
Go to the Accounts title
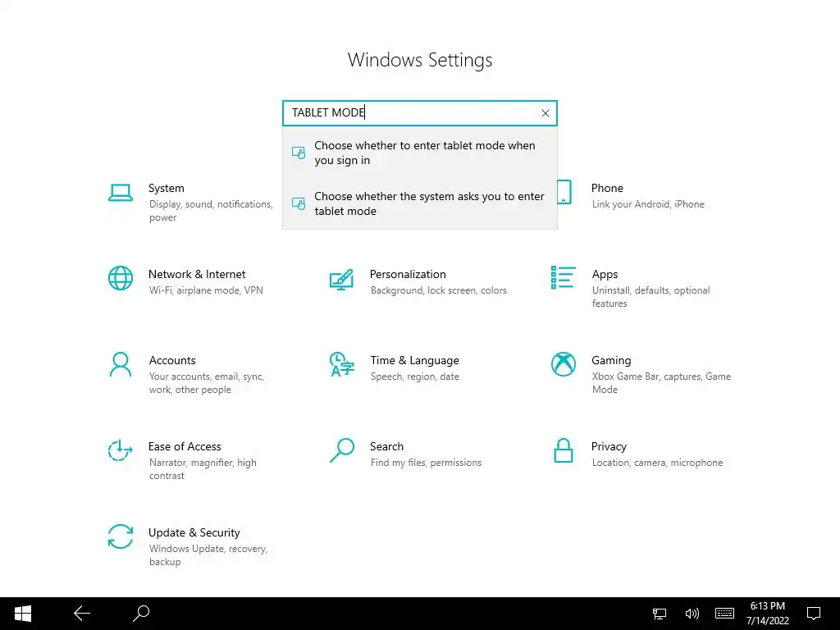172,361
